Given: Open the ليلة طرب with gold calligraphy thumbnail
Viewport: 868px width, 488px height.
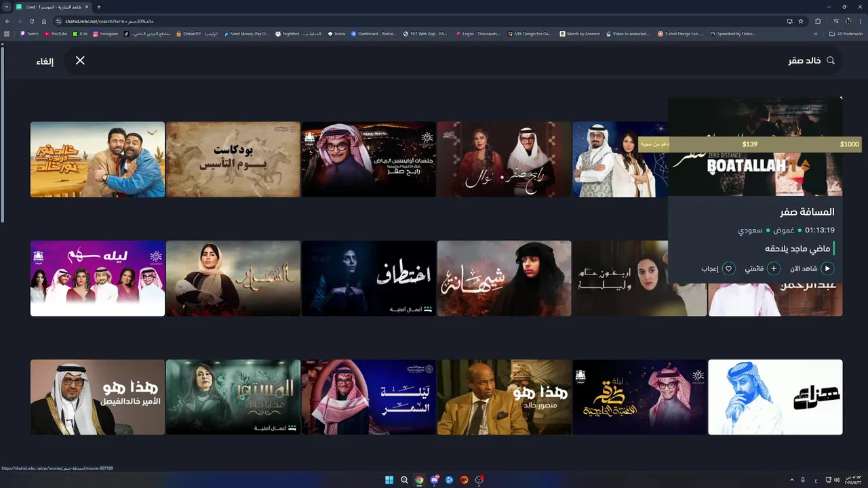Looking at the screenshot, I should [x=640, y=397].
